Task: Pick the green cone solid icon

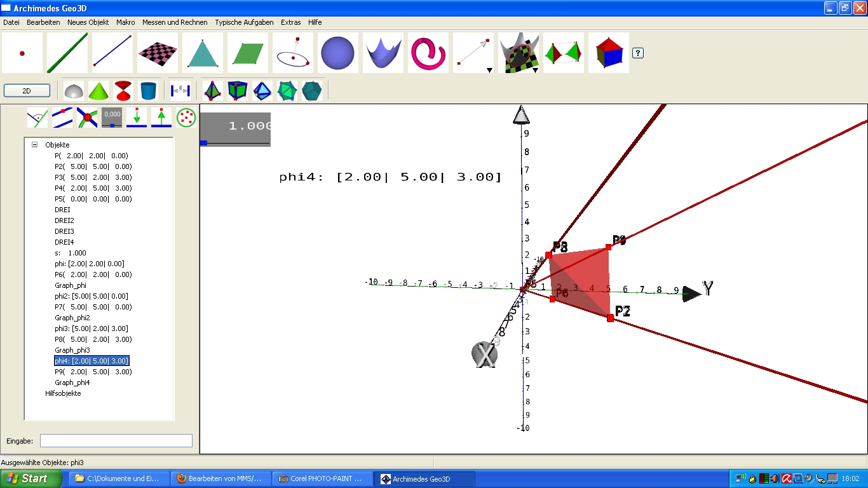Action: click(98, 91)
